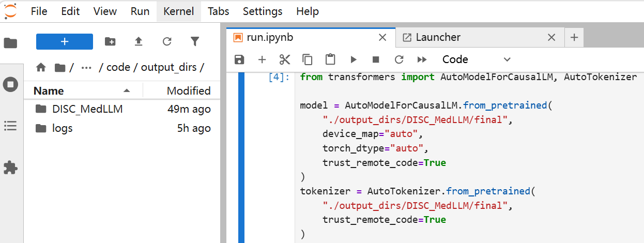This screenshot has width=644, height=243.
Task: Open the Table of Contents sidebar
Action: click(10, 126)
